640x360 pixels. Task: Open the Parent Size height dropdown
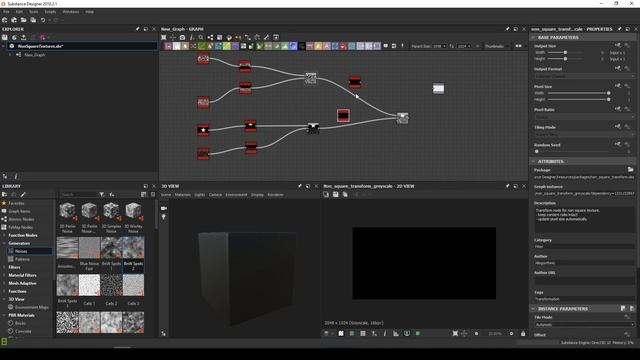tap(464, 46)
